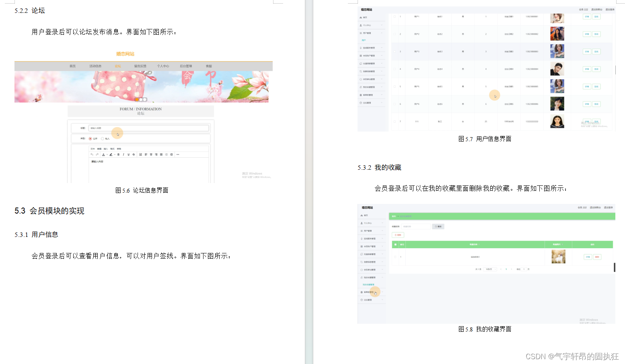Click second action button for row 用户4

[x=596, y=69]
